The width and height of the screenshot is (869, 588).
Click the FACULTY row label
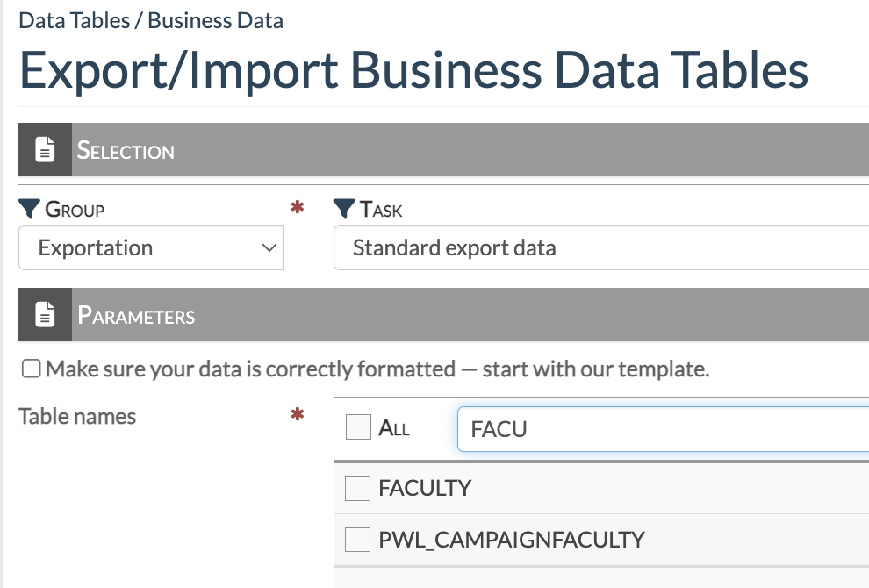point(425,488)
